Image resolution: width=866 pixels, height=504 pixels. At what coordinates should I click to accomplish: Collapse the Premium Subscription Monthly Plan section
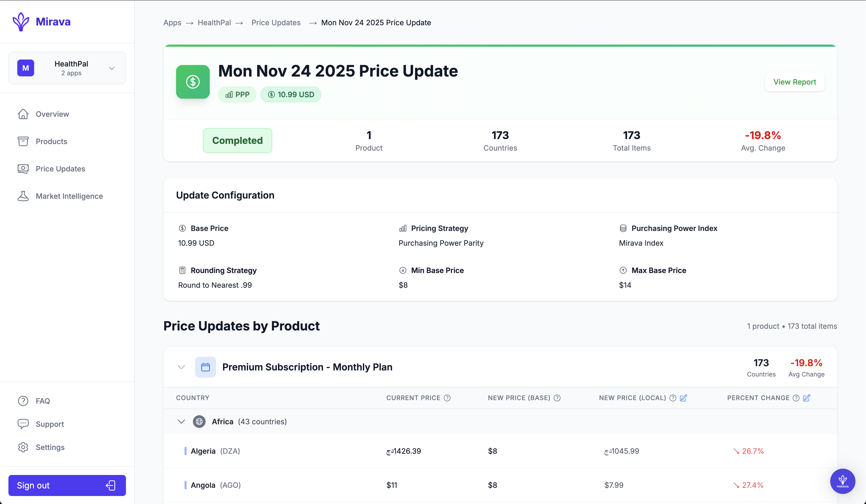(182, 367)
